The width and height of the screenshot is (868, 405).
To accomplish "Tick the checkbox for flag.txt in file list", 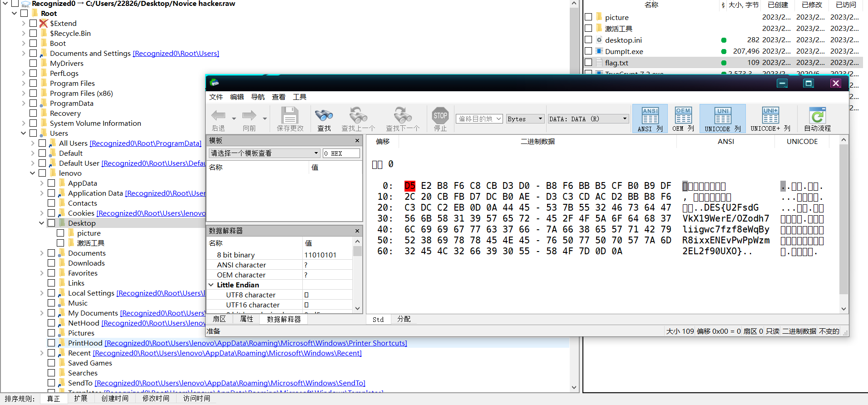I will [588, 62].
